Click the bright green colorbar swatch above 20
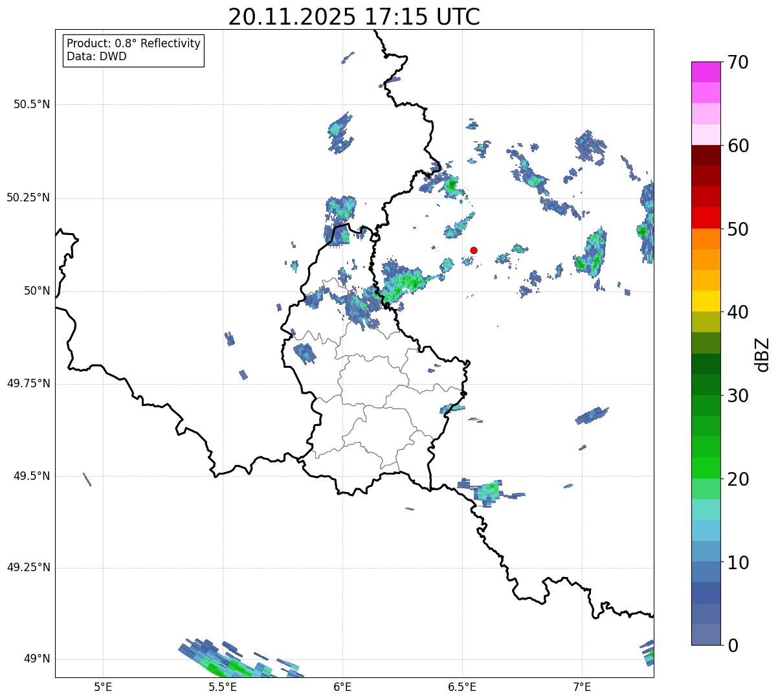 [706, 468]
